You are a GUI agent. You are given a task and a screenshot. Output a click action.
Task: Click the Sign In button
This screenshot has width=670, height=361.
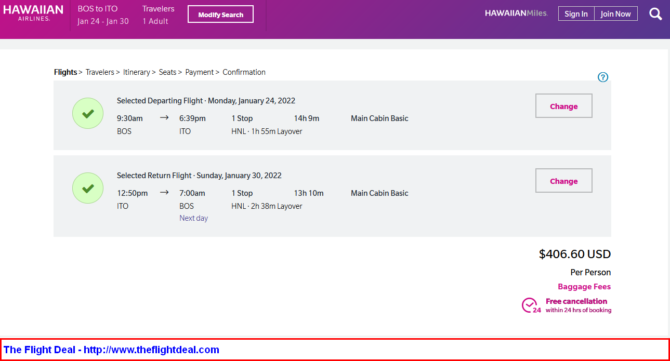[576, 14]
